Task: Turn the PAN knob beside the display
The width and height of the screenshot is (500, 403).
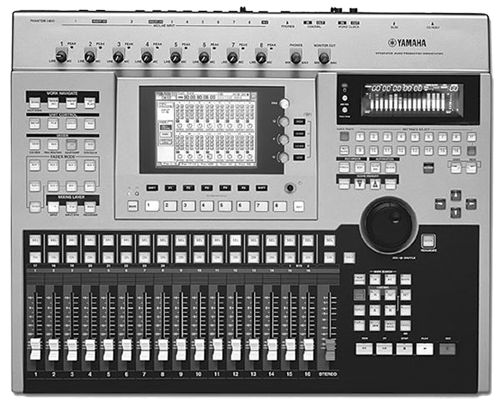Action: click(284, 104)
